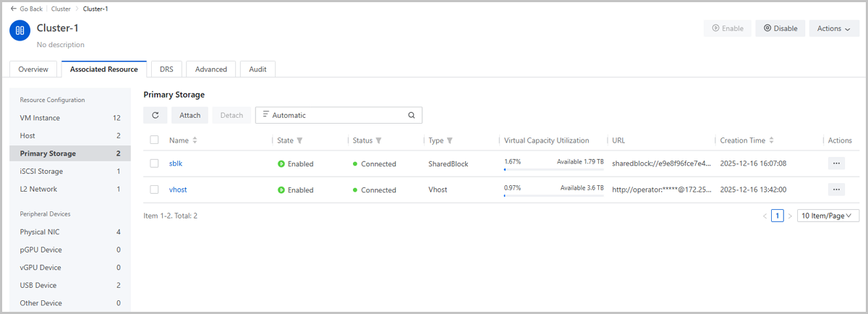The image size is (868, 314).
Task: Open actions ellipsis for vhost row
Action: tap(836, 190)
